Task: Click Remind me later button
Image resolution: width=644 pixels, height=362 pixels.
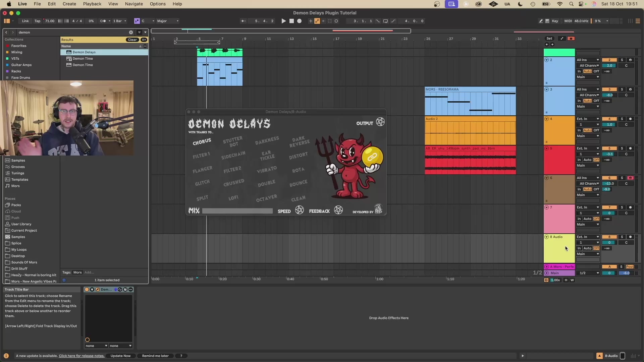Action: point(155,356)
